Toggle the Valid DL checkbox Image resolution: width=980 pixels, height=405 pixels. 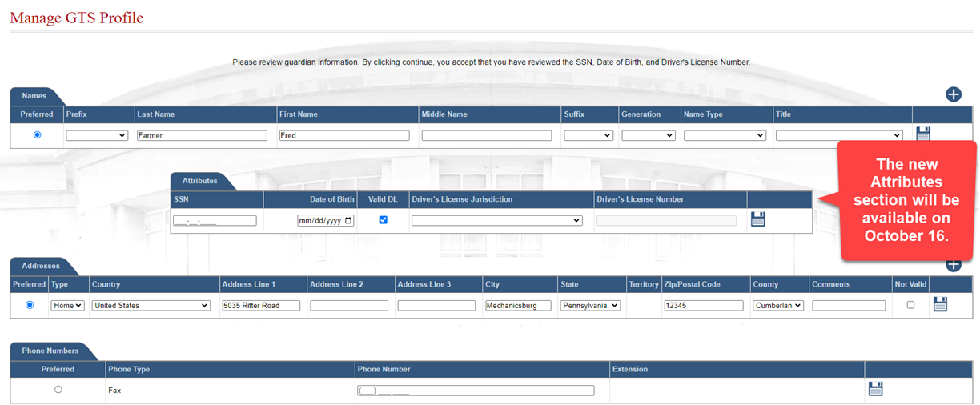[383, 220]
